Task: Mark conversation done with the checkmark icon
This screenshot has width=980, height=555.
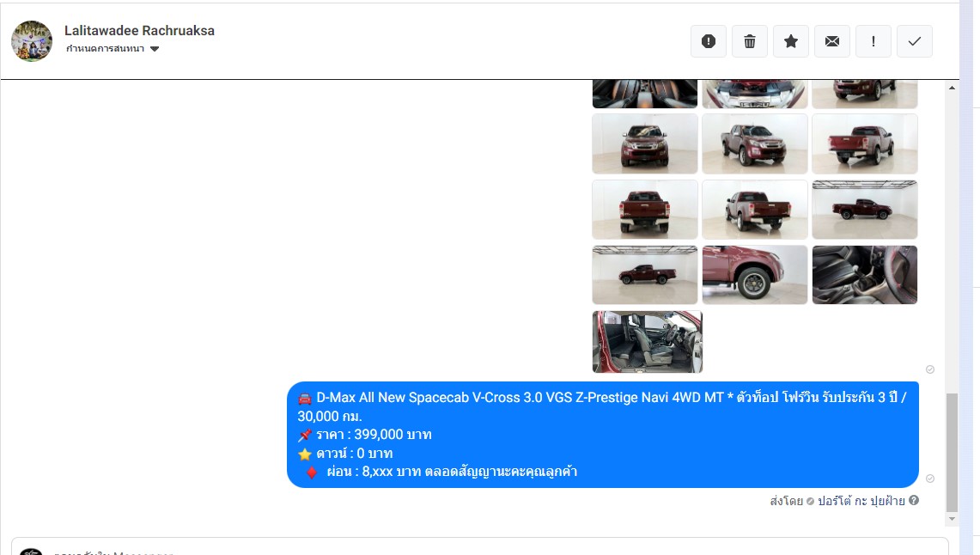Action: [x=915, y=41]
